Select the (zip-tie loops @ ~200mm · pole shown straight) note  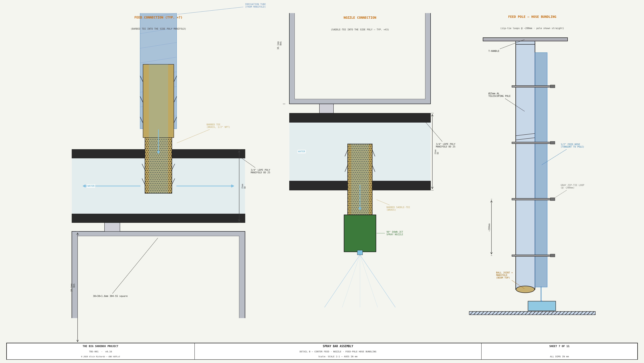532,28
